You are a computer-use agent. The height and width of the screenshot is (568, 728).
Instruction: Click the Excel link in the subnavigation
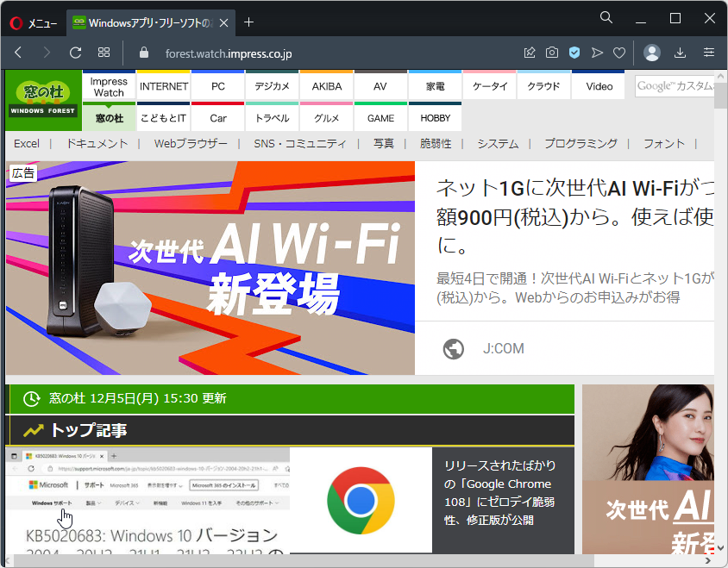point(26,143)
